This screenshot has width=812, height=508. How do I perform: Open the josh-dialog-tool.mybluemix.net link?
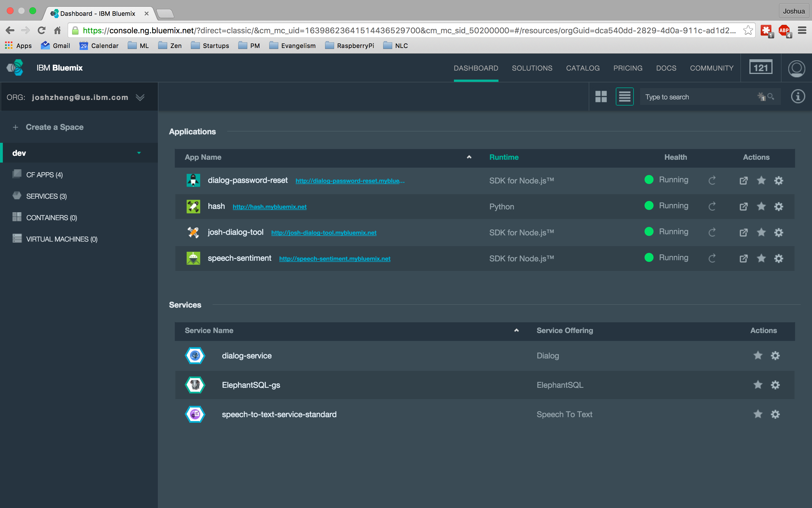324,233
